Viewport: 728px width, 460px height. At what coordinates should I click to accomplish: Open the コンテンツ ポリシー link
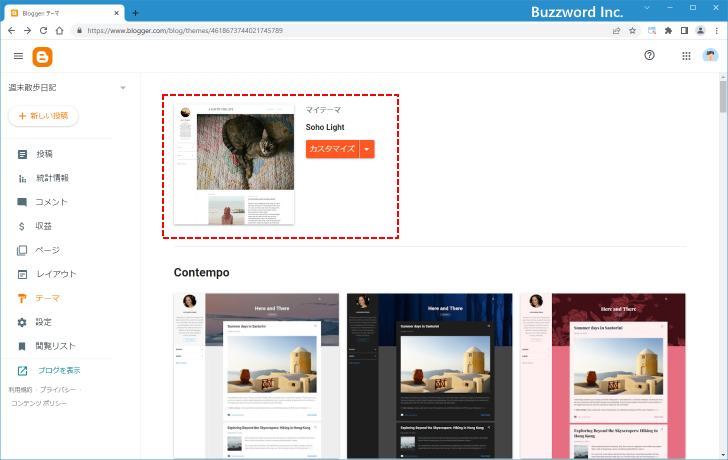[39, 403]
